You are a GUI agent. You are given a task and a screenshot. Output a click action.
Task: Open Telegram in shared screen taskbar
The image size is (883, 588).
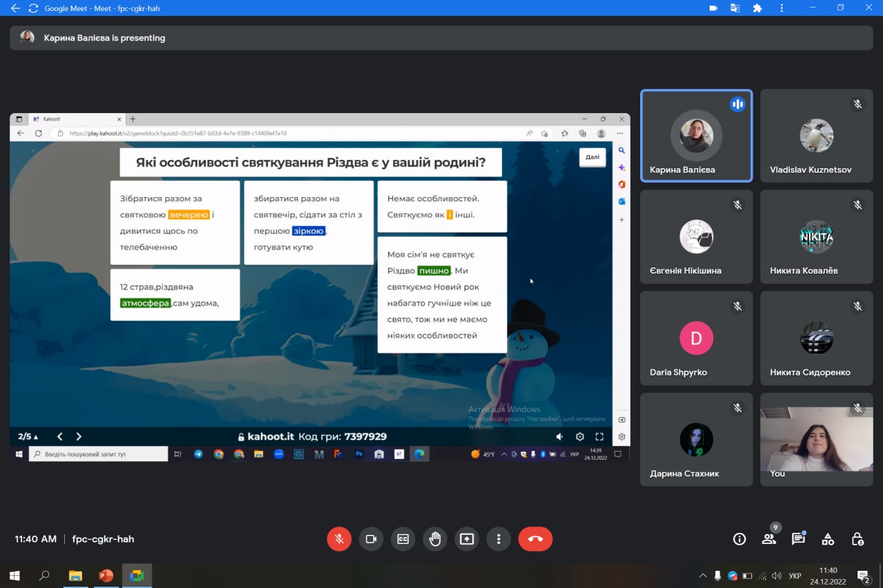[x=199, y=454]
